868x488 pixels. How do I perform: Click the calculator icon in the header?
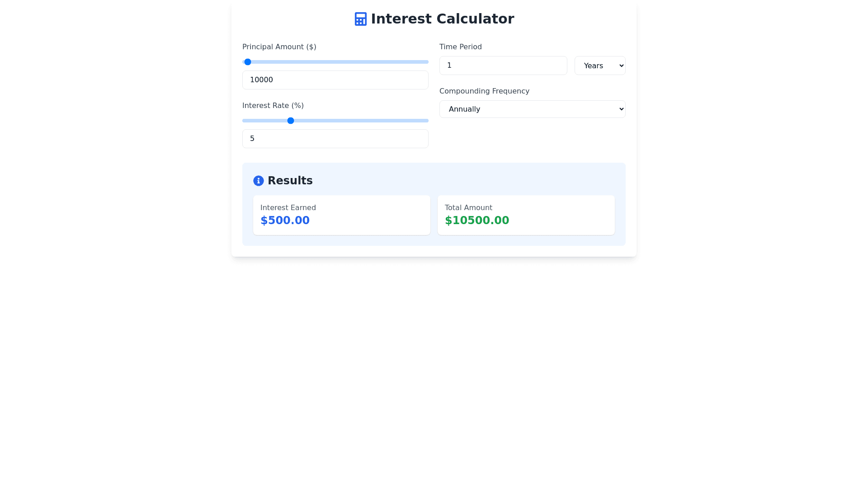[x=360, y=19]
